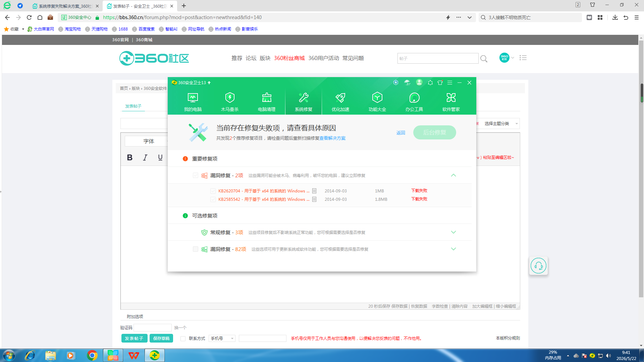This screenshot has width=644, height=362.
Task: Switch to the 系统修复失败解决方案 browser tab
Action: coord(65,6)
